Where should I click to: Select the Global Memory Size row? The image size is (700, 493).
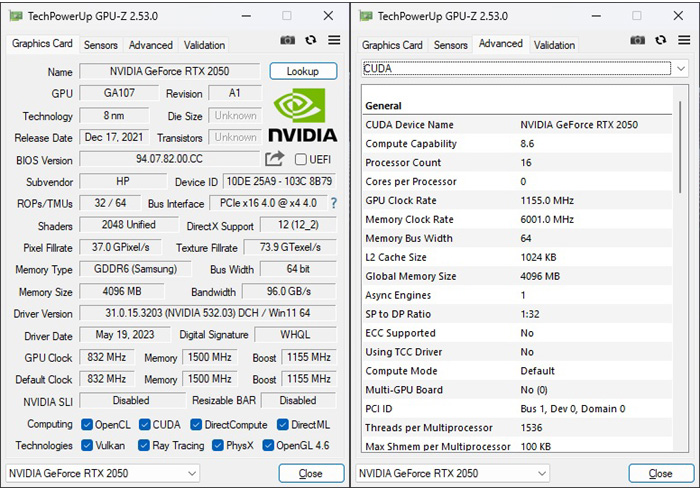tap(518, 276)
